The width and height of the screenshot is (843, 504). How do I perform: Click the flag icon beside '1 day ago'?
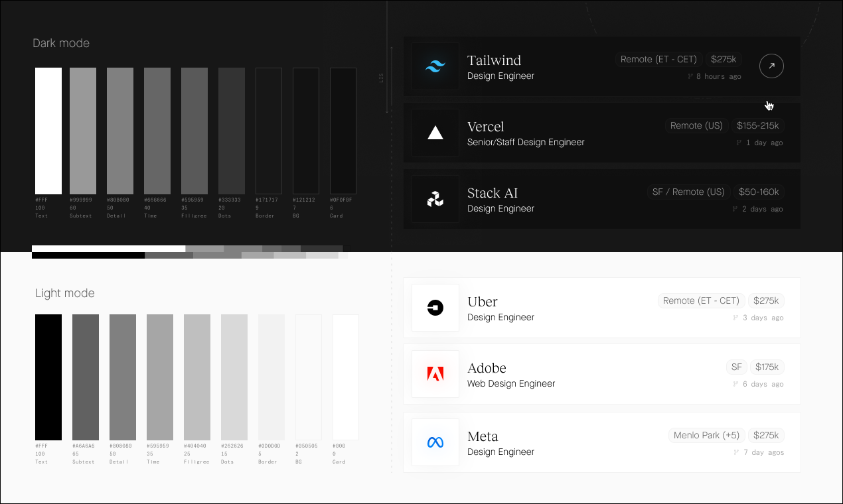[739, 143]
